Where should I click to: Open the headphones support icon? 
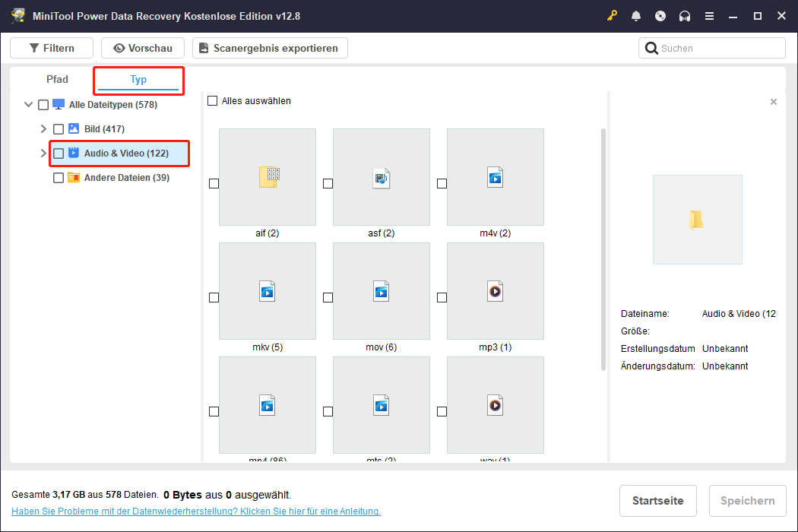pyautogui.click(x=685, y=16)
